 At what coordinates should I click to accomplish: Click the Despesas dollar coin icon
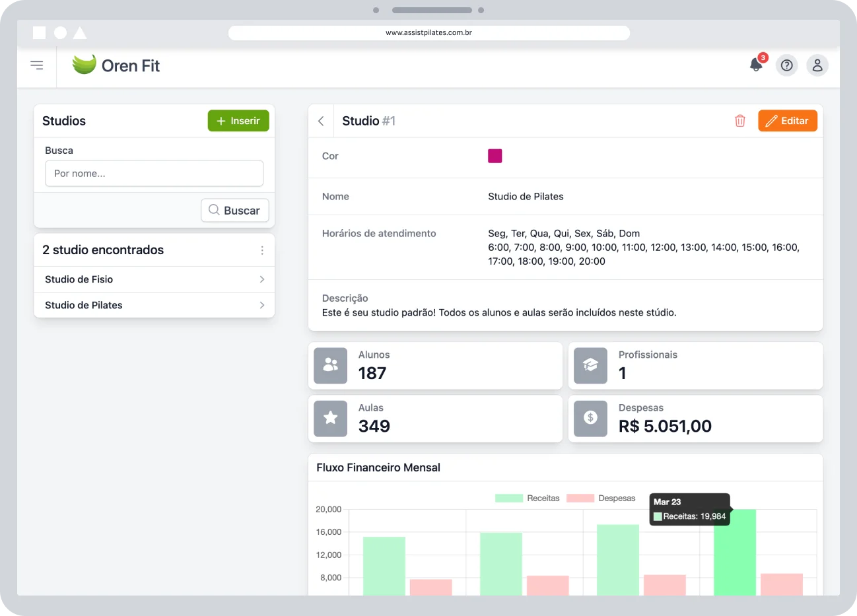coord(590,419)
